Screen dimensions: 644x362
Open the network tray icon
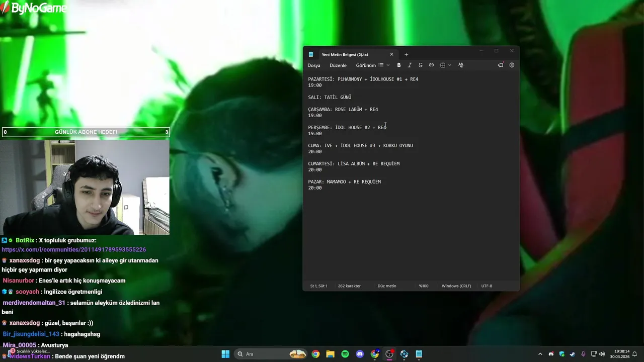click(594, 354)
